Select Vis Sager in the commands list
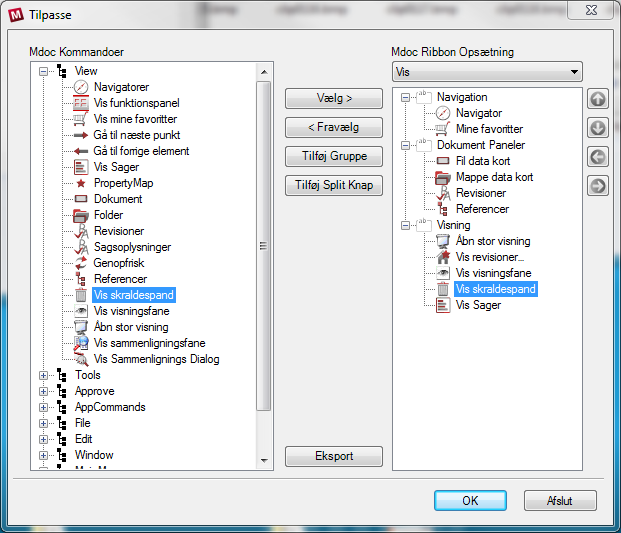621x533 pixels. point(116,167)
